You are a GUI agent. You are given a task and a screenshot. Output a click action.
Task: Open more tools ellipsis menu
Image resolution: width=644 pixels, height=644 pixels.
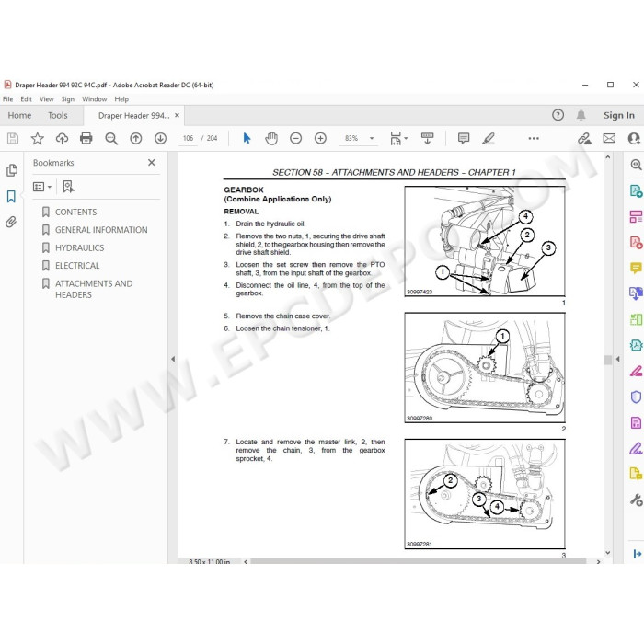pos(534,138)
